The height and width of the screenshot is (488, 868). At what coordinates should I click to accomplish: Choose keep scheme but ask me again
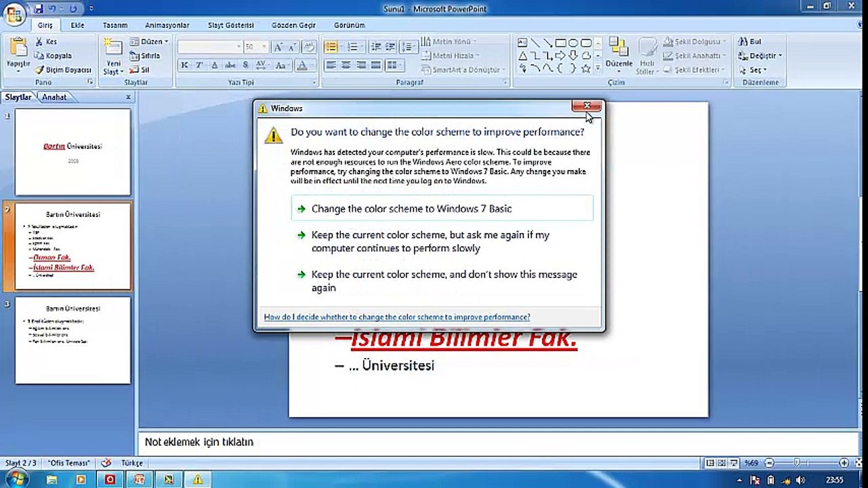point(442,242)
